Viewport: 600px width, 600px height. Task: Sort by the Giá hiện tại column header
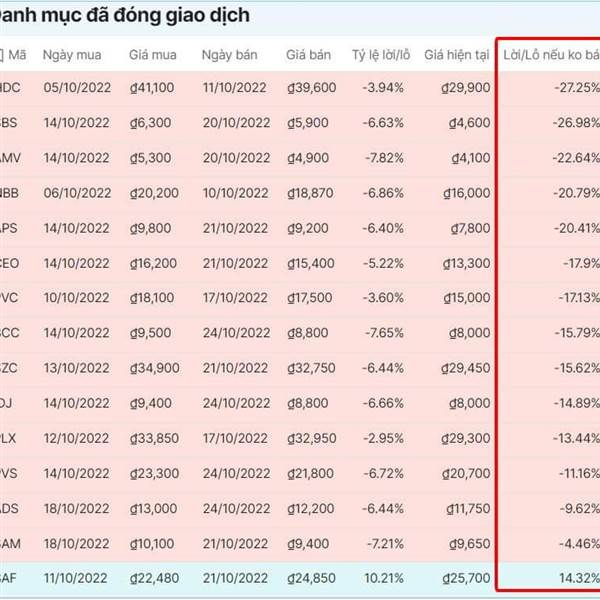[457, 55]
